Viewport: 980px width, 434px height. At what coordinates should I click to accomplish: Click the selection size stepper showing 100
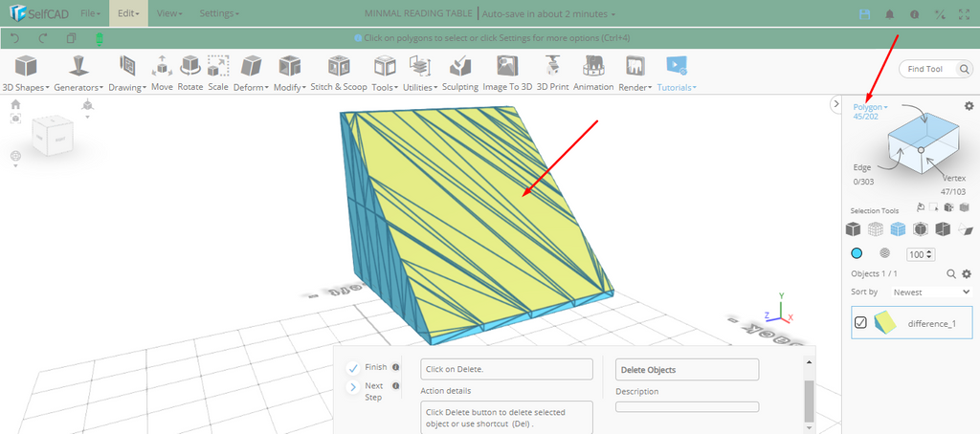click(921, 254)
